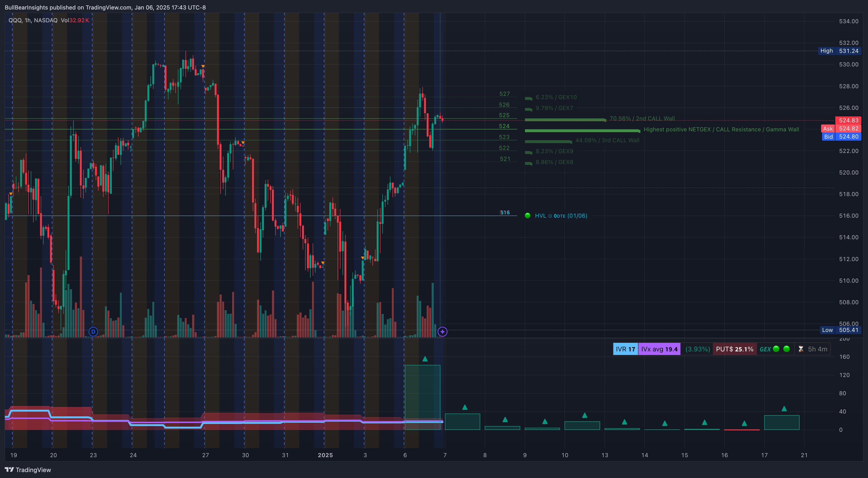The height and width of the screenshot is (478, 868).
Task: Click the green triangle above the Jan 10 bar
Action: click(585, 415)
